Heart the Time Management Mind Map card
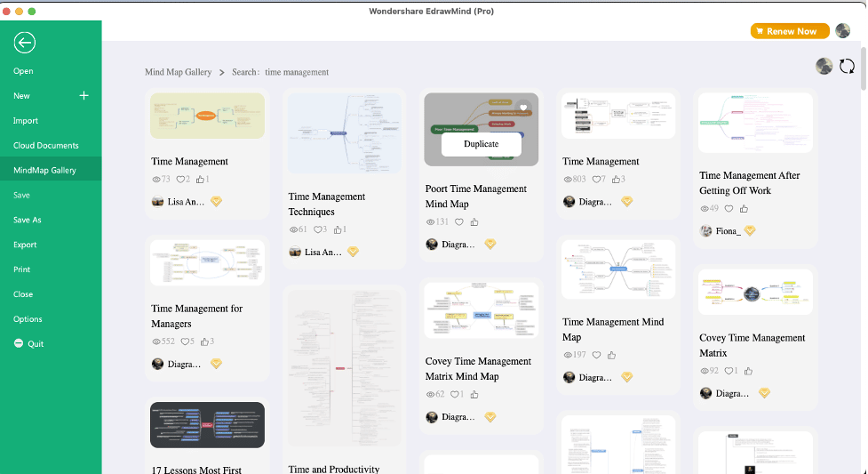This screenshot has height=474, width=868. pos(596,355)
